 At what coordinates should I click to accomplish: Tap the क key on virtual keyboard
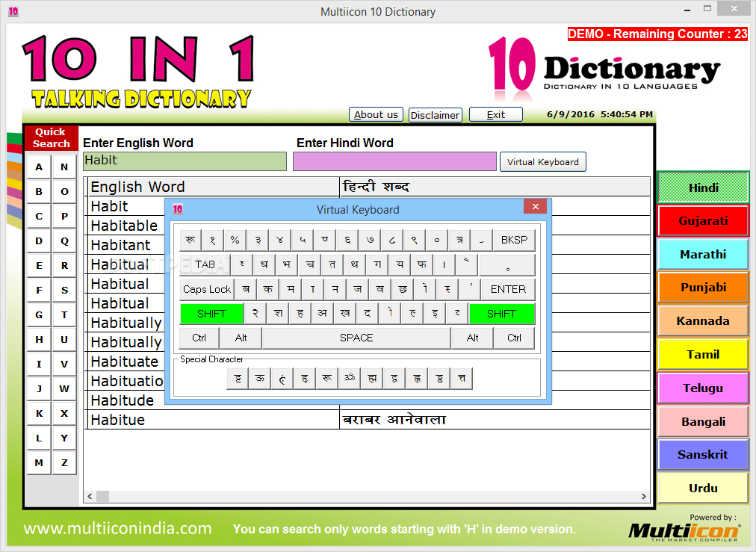click(268, 289)
